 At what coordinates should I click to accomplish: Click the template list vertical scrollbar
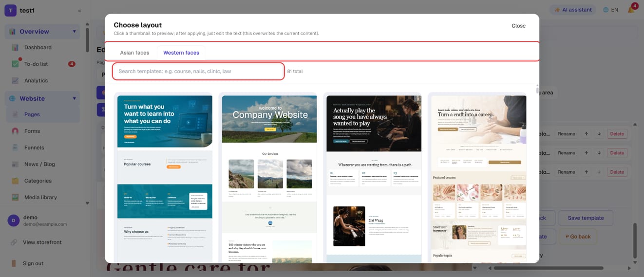pyautogui.click(x=537, y=91)
